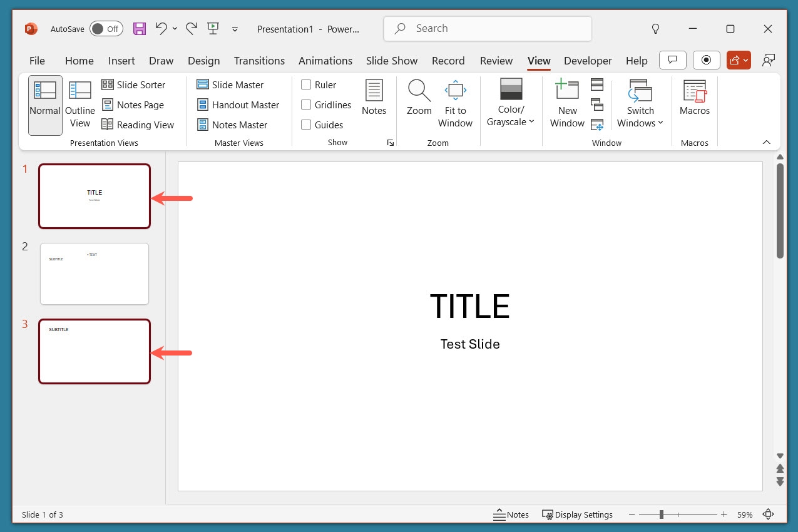
Task: Open the comments pane icon
Action: [x=672, y=60]
